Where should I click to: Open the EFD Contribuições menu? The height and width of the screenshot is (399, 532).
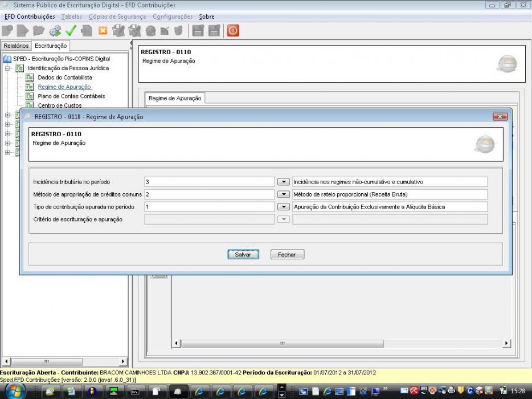pyautogui.click(x=30, y=17)
